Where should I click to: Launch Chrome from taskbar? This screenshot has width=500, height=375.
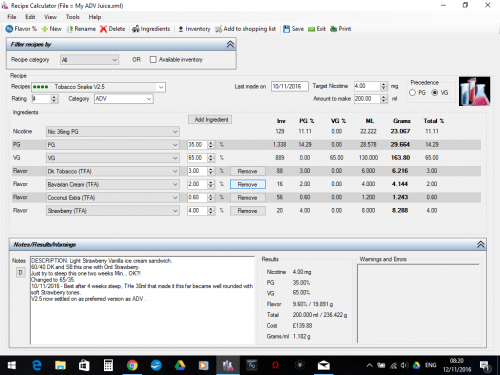click(132, 366)
